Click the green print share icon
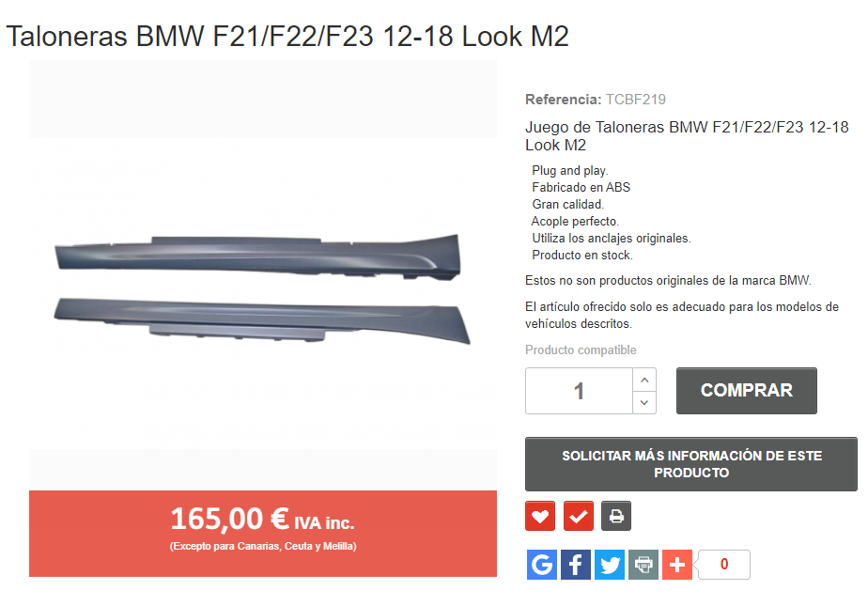This screenshot has height=606, width=868. [x=643, y=565]
